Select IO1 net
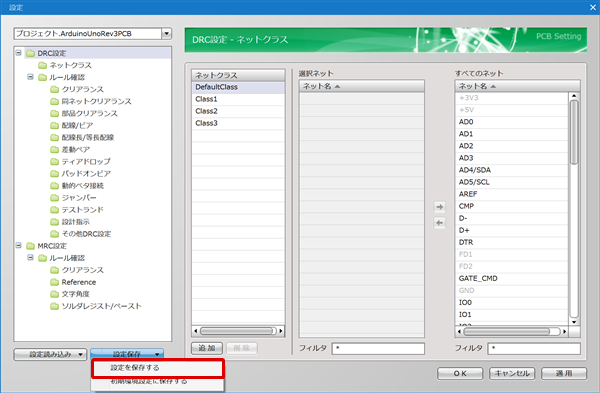This screenshot has height=393, width=600. 512,315
